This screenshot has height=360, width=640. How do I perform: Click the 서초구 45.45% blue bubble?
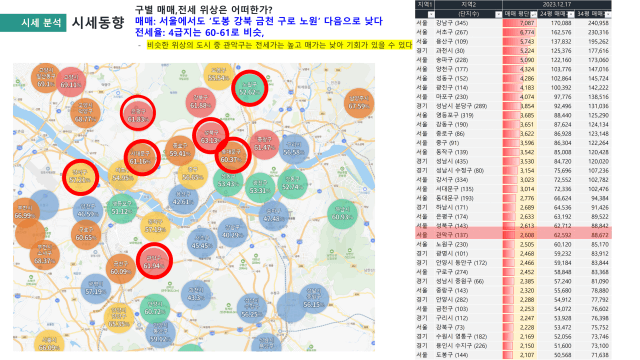coord(202,243)
